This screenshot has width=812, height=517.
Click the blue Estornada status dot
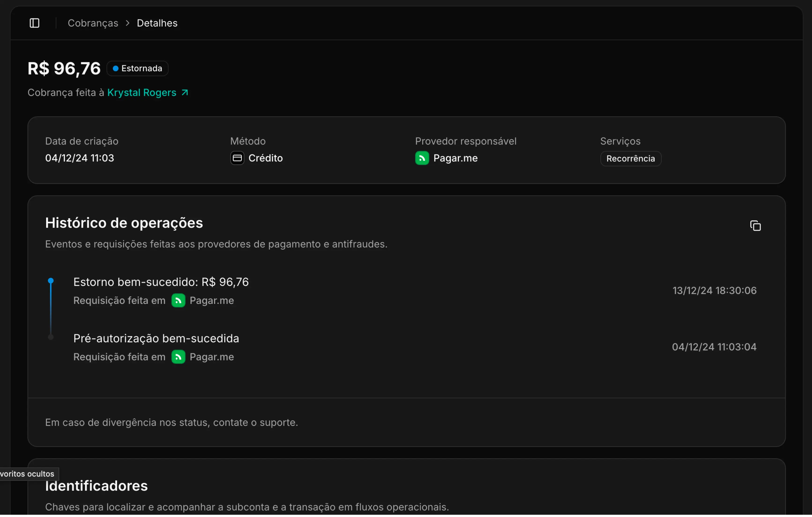115,68
